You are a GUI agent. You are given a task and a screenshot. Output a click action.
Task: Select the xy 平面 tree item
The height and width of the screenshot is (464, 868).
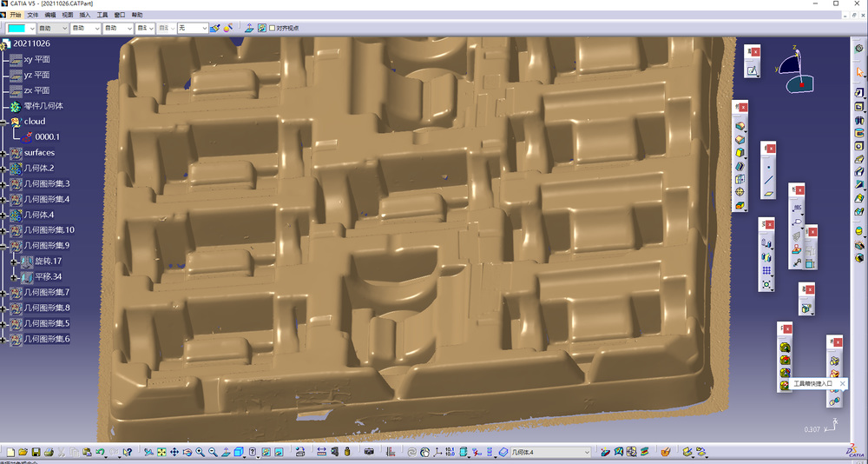(36, 59)
